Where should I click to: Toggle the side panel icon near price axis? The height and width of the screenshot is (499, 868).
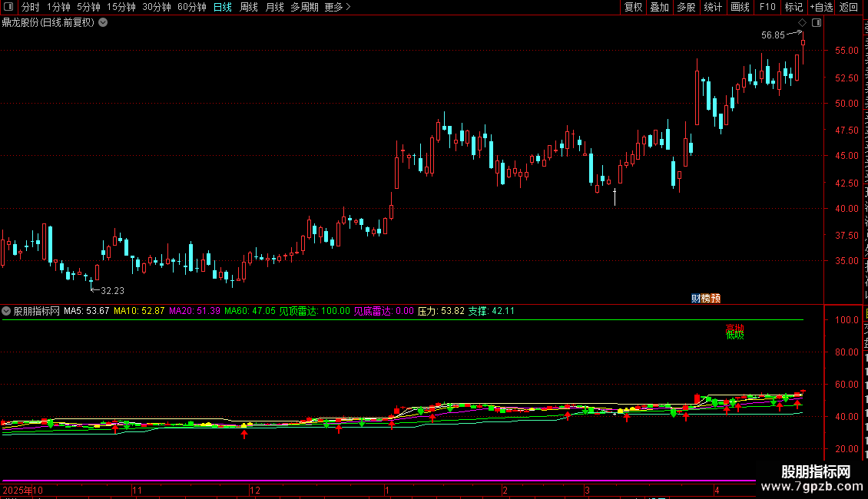pyautogui.click(x=817, y=23)
